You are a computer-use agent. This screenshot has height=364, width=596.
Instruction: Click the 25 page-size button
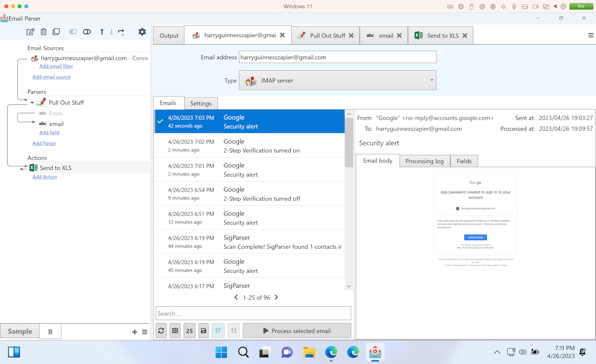189,331
